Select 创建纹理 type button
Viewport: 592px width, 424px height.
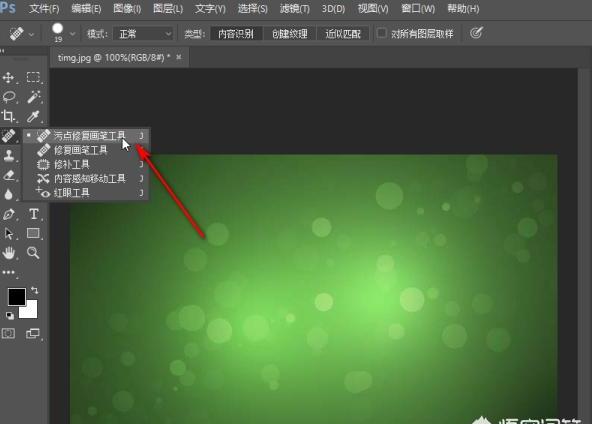pyautogui.click(x=290, y=34)
